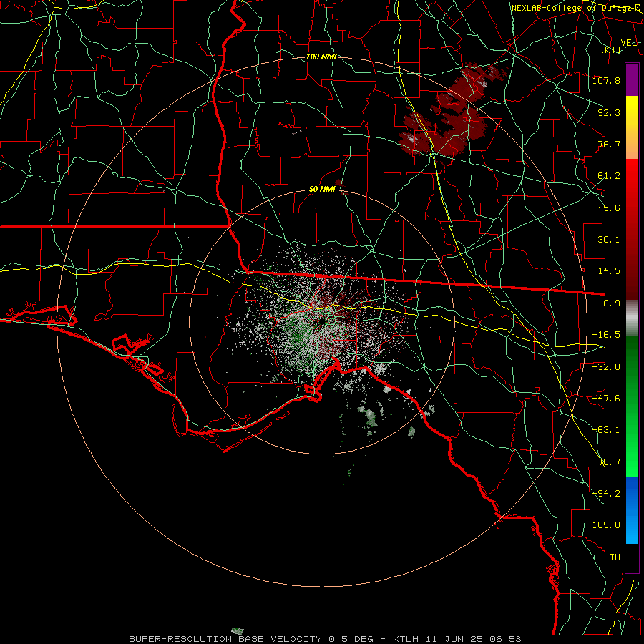Click the VEL legend title
Screen dimensions: 644x644
(x=628, y=43)
